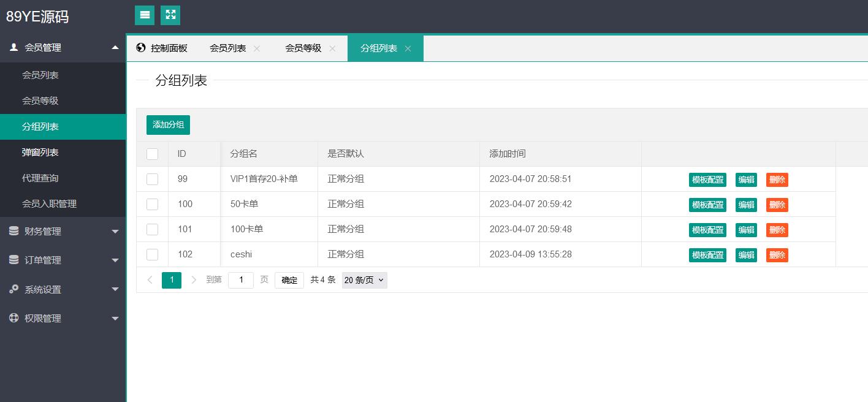Expand the 权限管理 menu section
The image size is (868, 402).
coord(115,319)
